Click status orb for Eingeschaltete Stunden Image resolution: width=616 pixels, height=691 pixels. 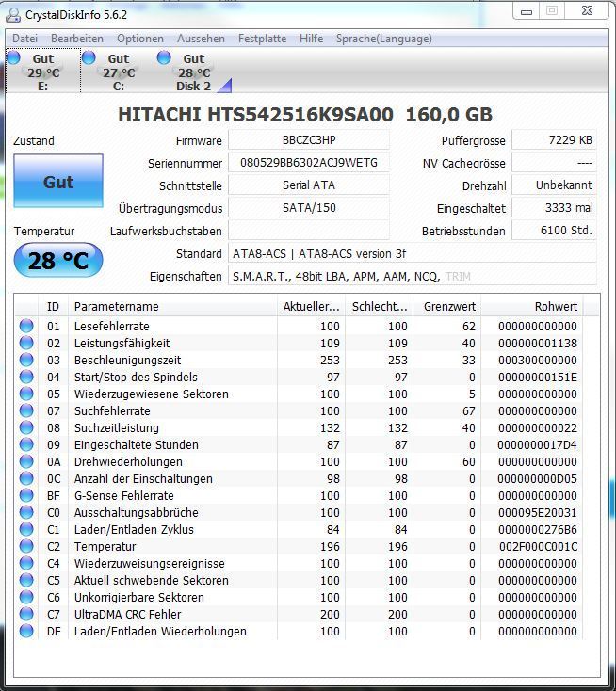[26, 444]
